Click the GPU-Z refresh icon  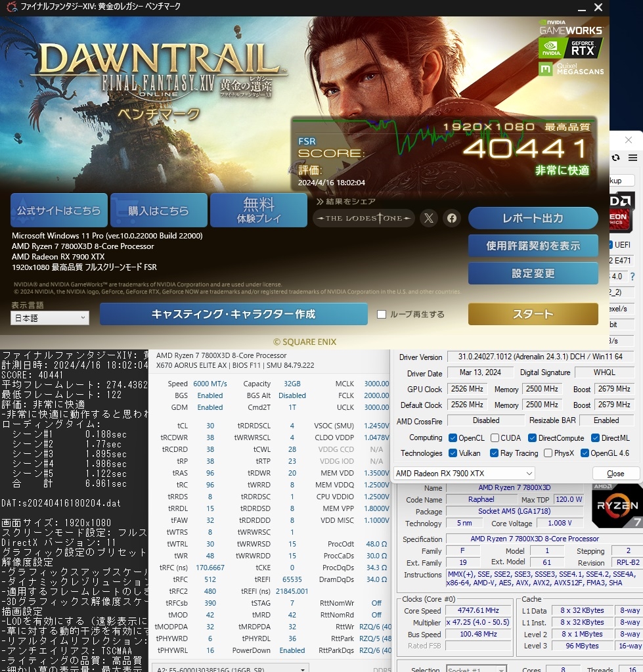click(x=616, y=158)
